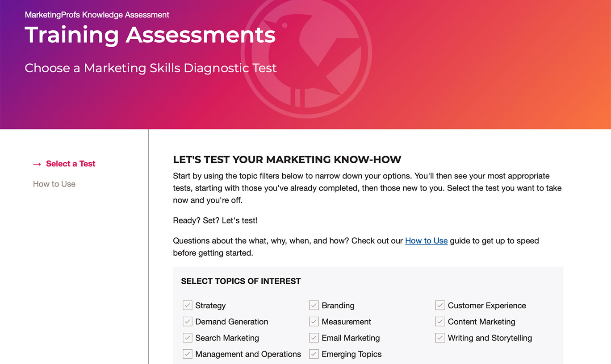Uncheck the Search Marketing checkbox
The width and height of the screenshot is (611, 364).
[187, 338]
